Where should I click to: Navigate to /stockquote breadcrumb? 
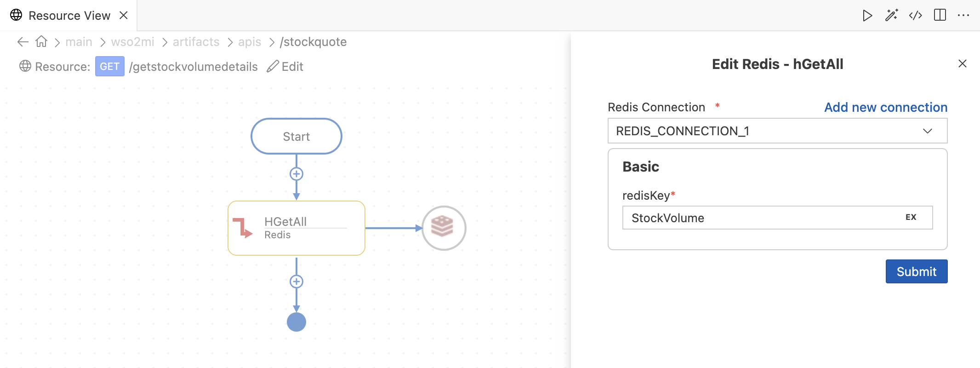point(313,42)
